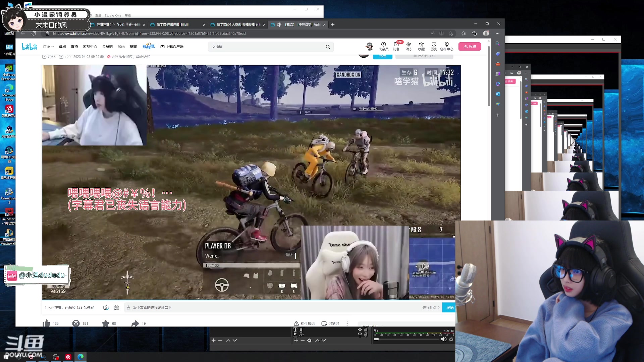The image size is (644, 362).
Task: Open a new browser tab
Action: (333, 24)
